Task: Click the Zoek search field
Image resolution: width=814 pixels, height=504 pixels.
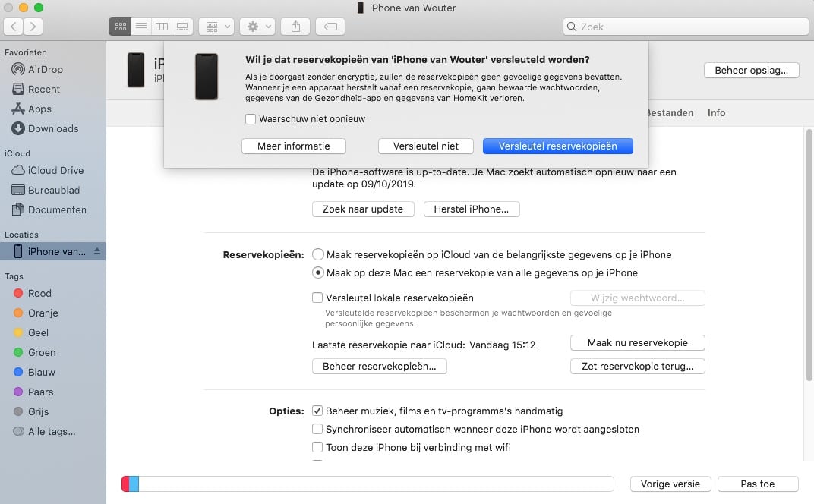Action: (x=686, y=27)
